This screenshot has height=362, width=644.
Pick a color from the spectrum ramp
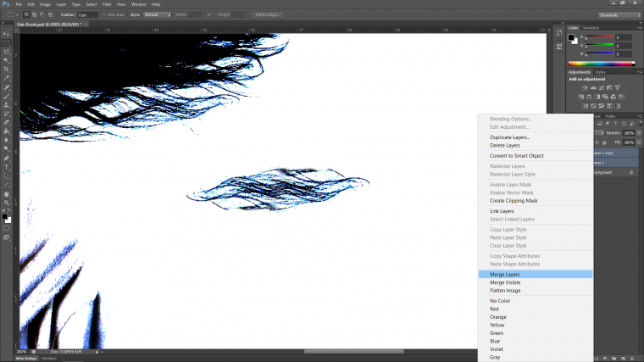click(x=601, y=64)
